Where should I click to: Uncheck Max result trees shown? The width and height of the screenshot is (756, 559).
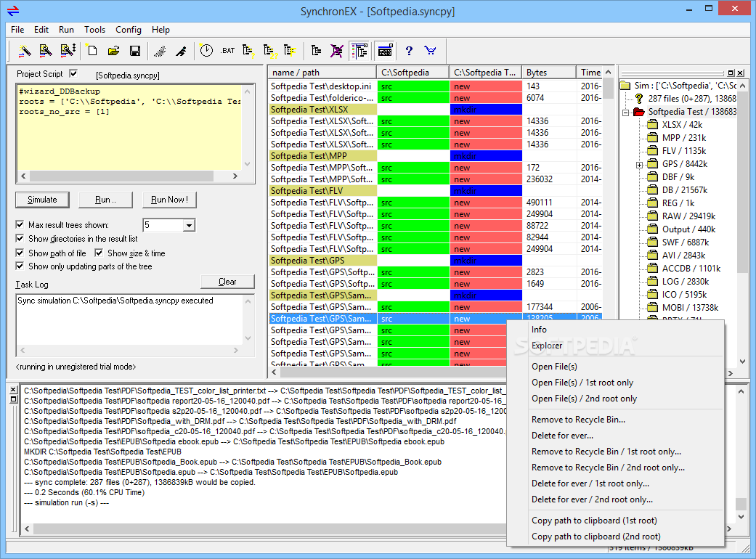click(20, 224)
